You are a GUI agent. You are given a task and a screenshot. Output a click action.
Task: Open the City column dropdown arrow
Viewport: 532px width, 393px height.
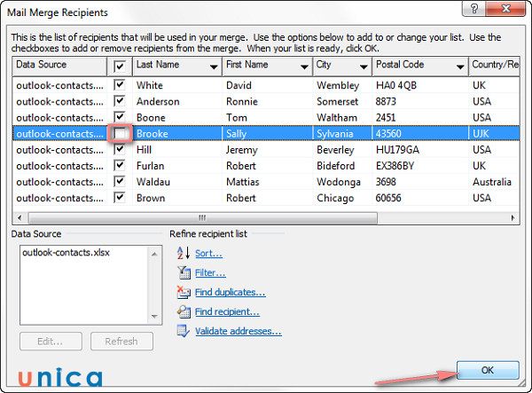364,67
